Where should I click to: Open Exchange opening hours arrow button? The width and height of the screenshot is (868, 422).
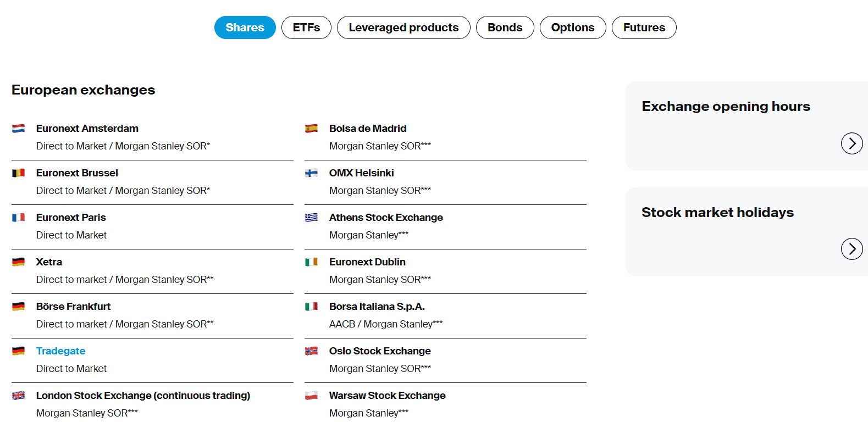[x=852, y=143]
